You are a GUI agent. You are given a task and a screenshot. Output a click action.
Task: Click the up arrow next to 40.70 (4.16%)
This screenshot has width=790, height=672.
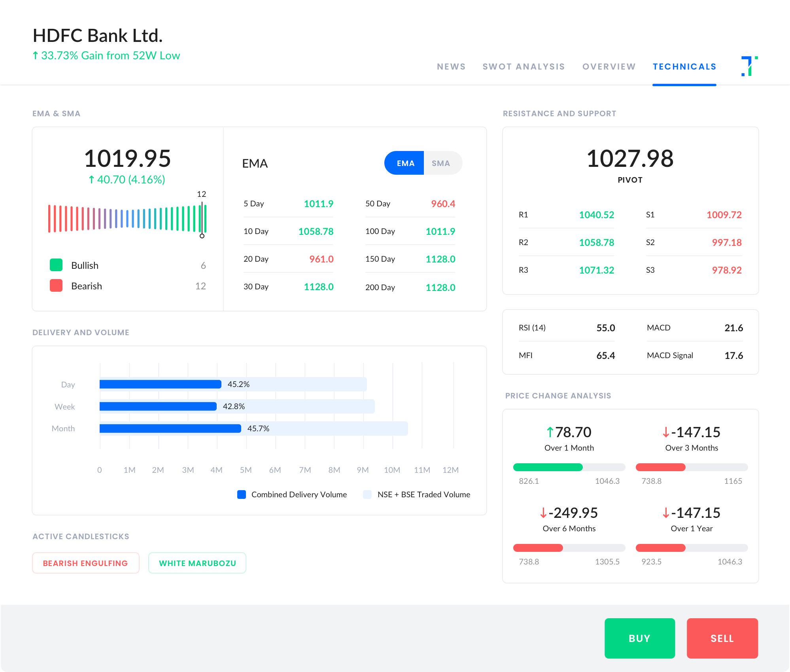click(91, 180)
